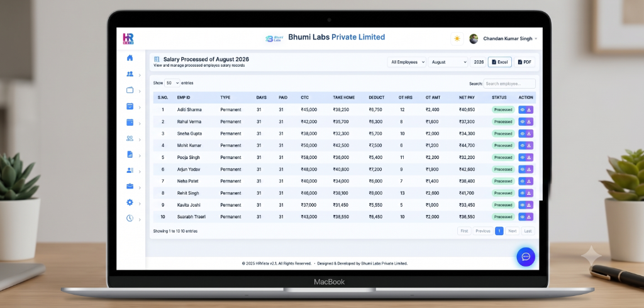This screenshot has width=644, height=308.
Task: Download the payslip in row 10
Action: [x=530, y=217]
